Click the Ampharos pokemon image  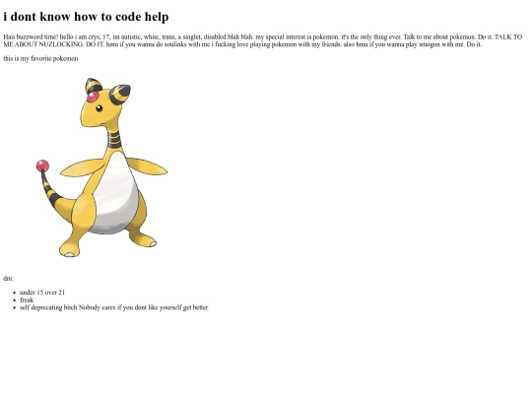point(101,167)
